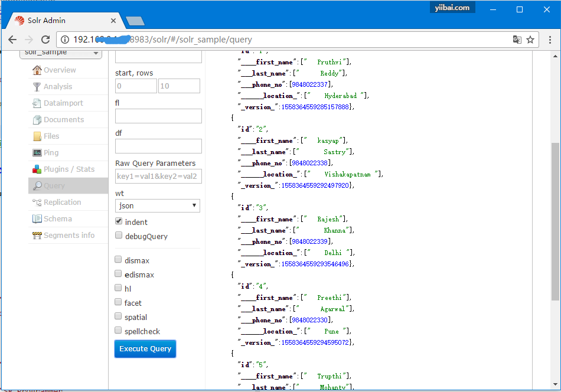Viewport: 561px width, 392px height.
Task: Click the Documents sidebar icon
Action: tap(37, 120)
